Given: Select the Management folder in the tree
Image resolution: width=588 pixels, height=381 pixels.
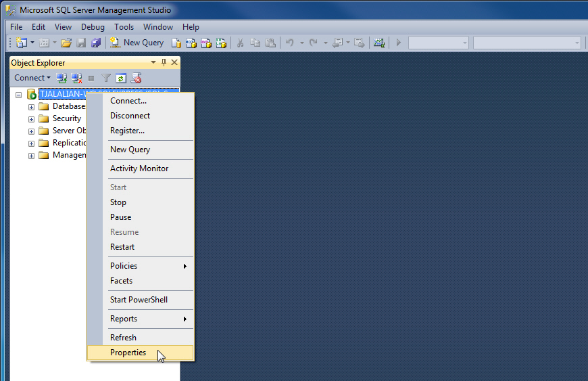Looking at the screenshot, I should coord(68,155).
